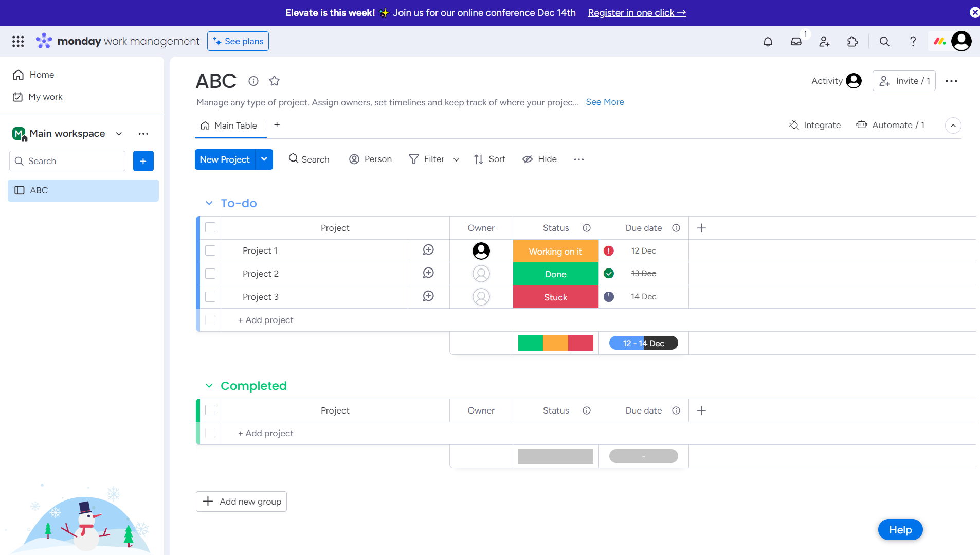Open the New Project dropdown arrow

264,159
